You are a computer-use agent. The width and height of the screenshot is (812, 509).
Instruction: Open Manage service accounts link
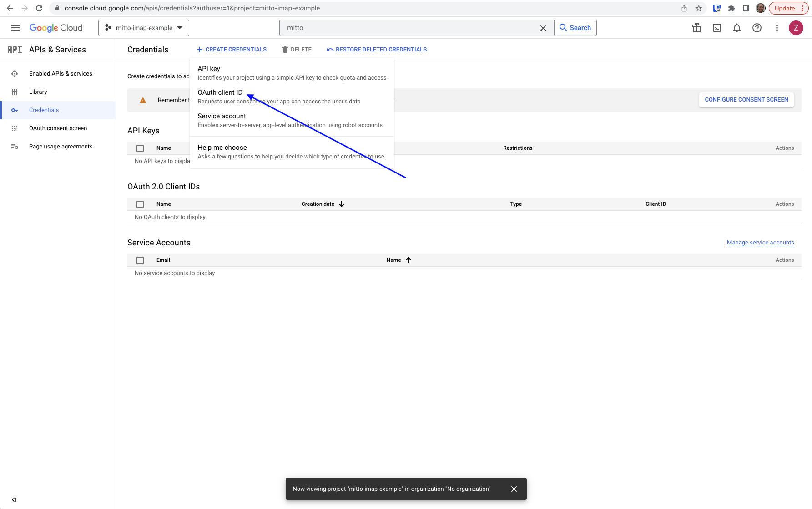click(x=761, y=243)
